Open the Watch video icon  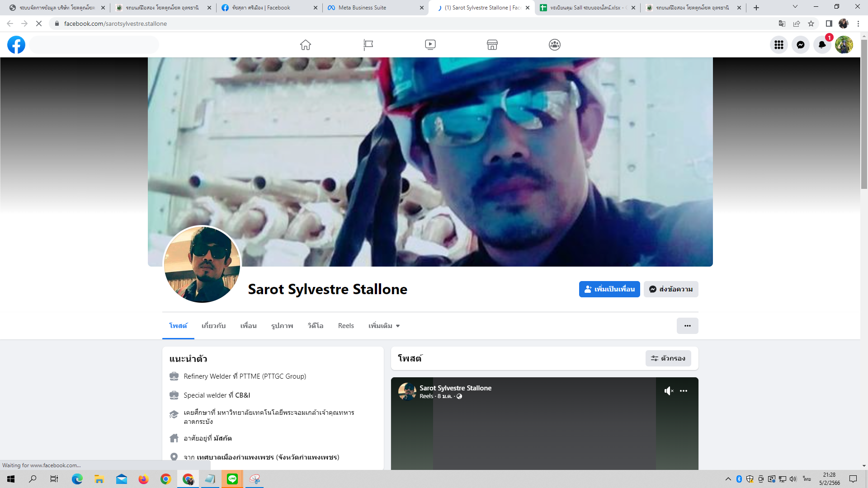(430, 45)
